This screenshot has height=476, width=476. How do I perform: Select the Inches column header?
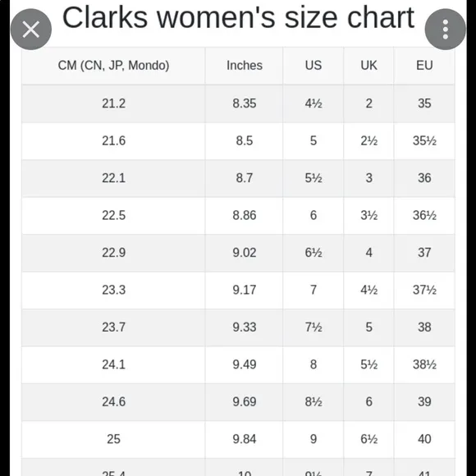[x=245, y=66]
